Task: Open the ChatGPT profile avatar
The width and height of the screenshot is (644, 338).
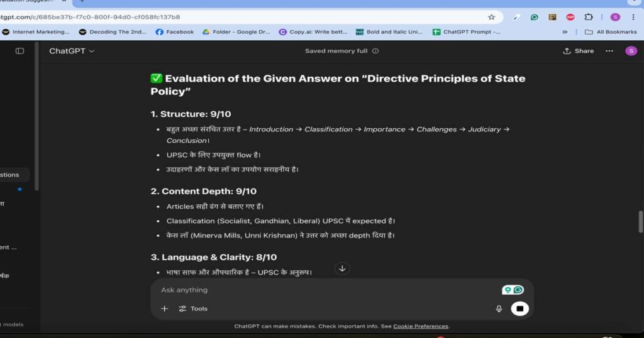Action: (631, 51)
